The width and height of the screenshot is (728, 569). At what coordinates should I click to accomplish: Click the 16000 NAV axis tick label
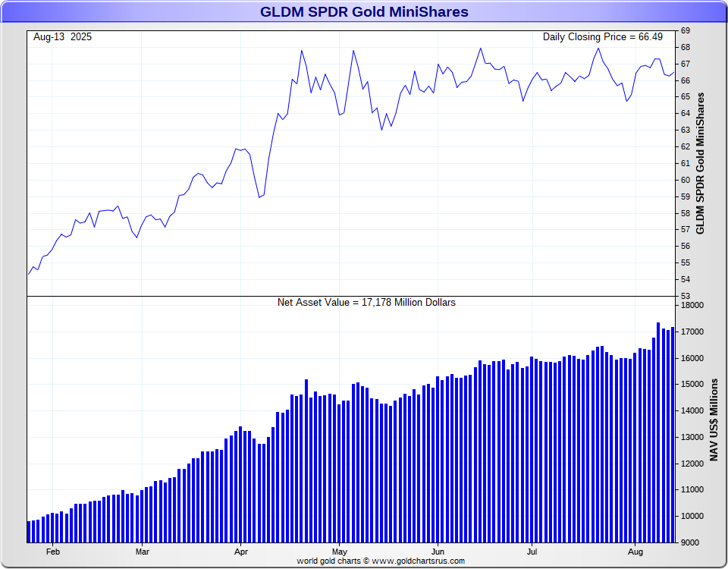click(x=692, y=359)
